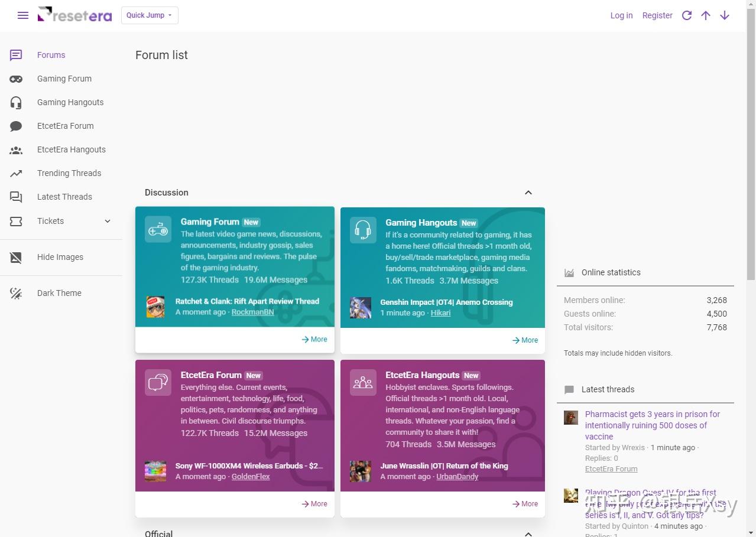The image size is (756, 537).
Task: Toggle Hide Images in sidebar
Action: coord(60,257)
